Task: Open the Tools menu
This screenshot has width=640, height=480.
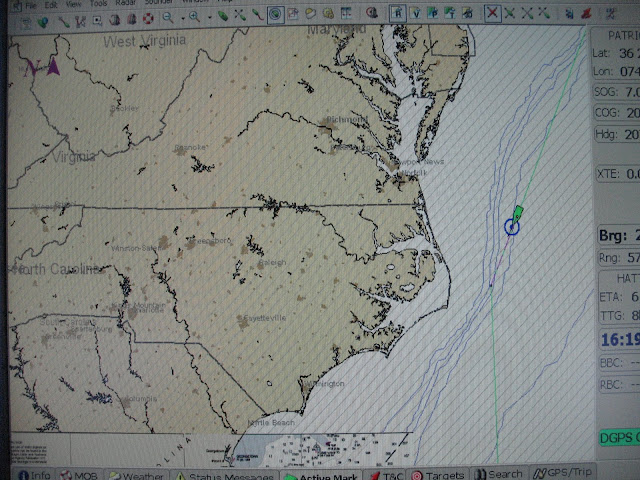Action: pyautogui.click(x=98, y=3)
